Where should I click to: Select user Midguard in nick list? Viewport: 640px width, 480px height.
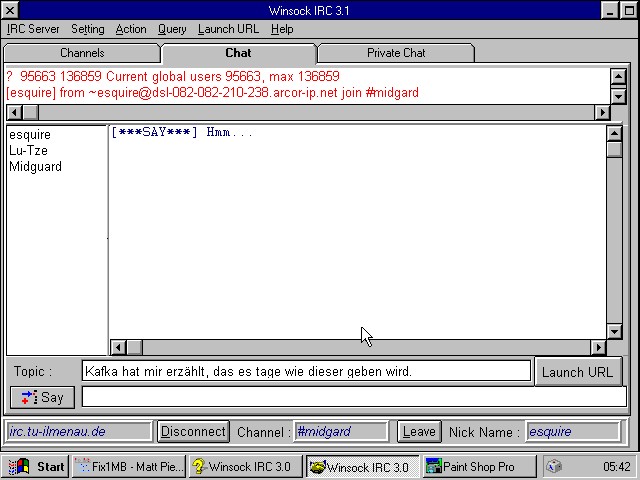coord(35,167)
